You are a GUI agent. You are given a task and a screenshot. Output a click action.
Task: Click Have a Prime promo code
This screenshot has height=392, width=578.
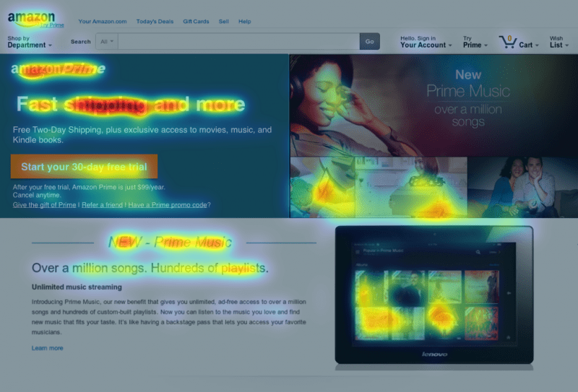click(168, 205)
